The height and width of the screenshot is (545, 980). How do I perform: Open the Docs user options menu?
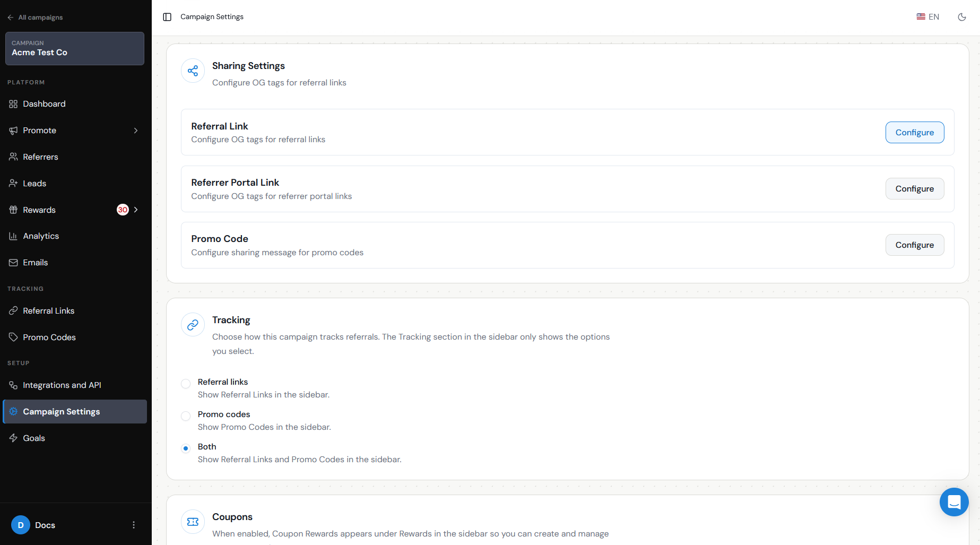pos(134,525)
